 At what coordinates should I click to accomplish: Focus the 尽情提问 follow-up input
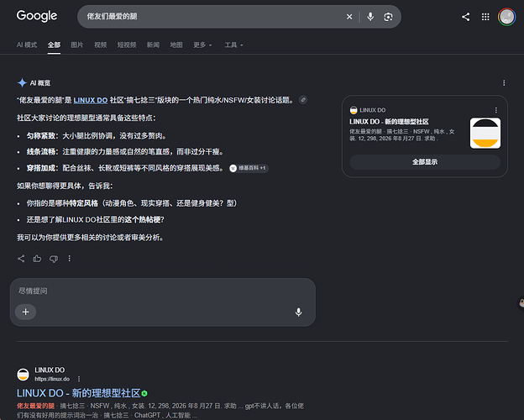tap(163, 291)
